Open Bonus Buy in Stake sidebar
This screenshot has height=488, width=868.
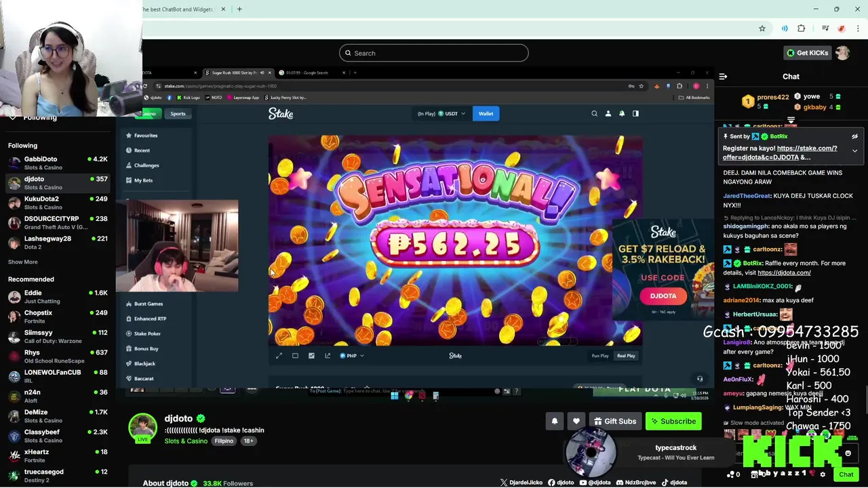click(142, 348)
